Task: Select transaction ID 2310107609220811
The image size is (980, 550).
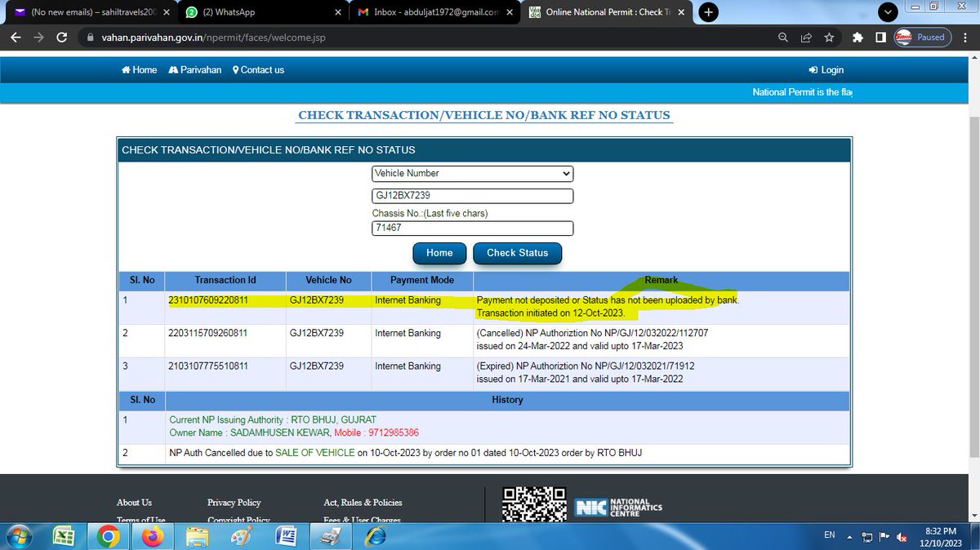Action: click(208, 300)
